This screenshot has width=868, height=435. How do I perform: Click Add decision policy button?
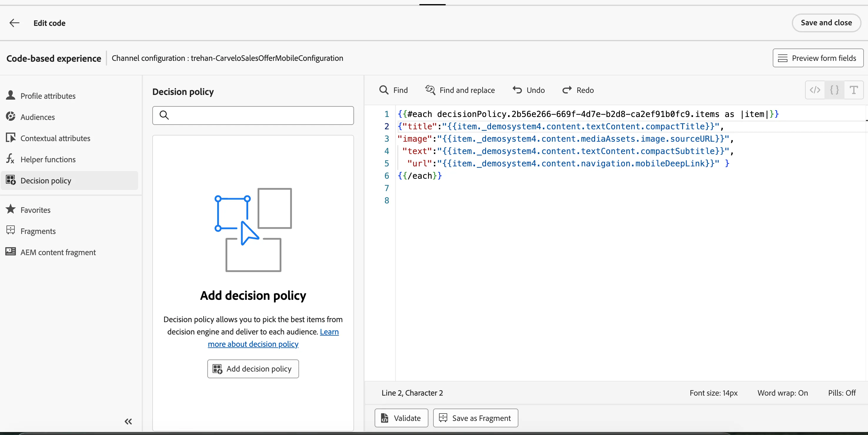pos(253,369)
